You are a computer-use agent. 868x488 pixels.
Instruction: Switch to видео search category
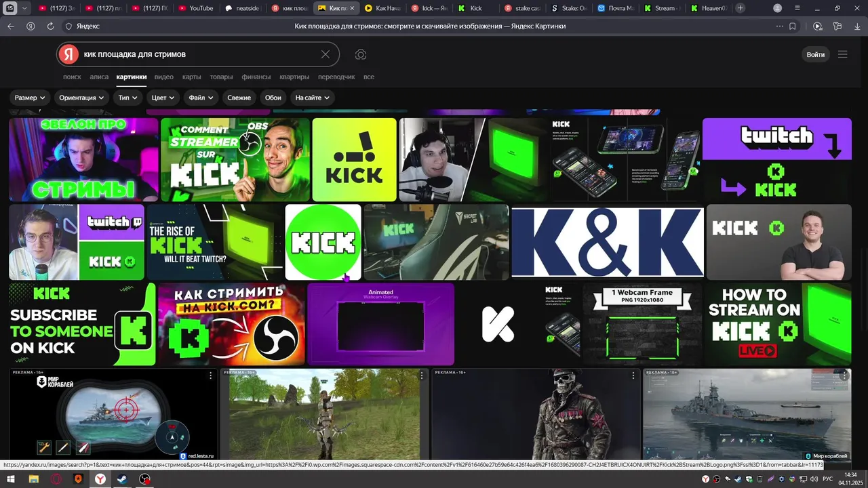click(x=163, y=77)
